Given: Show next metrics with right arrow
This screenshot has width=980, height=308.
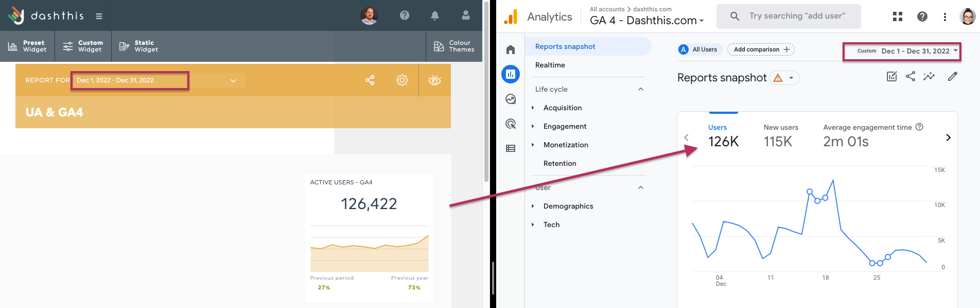Looking at the screenshot, I should tap(948, 138).
